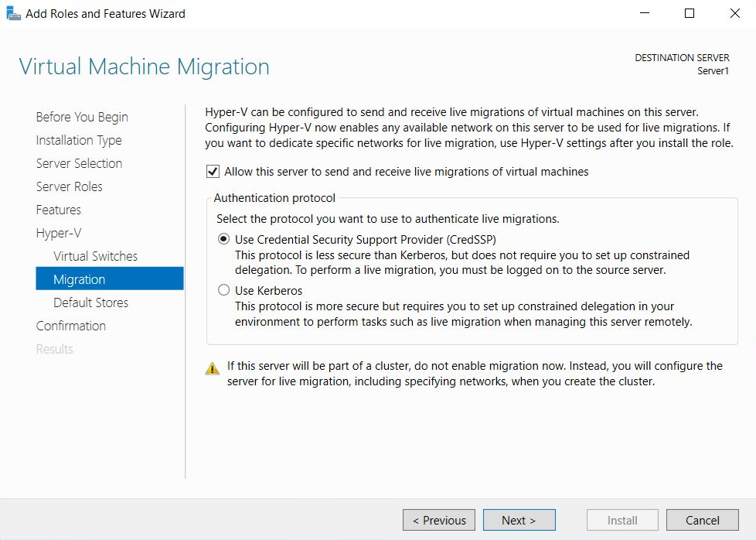Screen dimensions: 756x540
Task: Navigate to Installation Type
Action: pyautogui.click(x=78, y=140)
